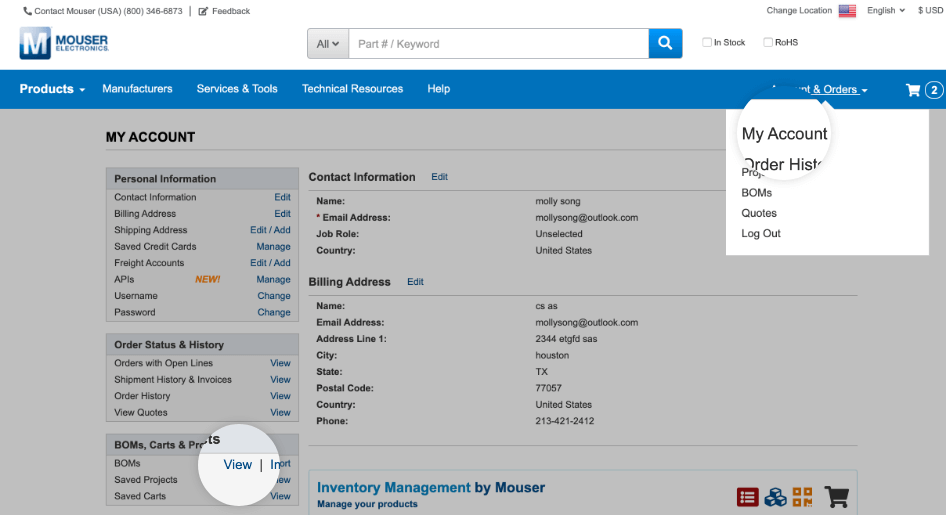946x521 pixels.
Task: Click the blue stacked boxes icon
Action: [x=775, y=496]
